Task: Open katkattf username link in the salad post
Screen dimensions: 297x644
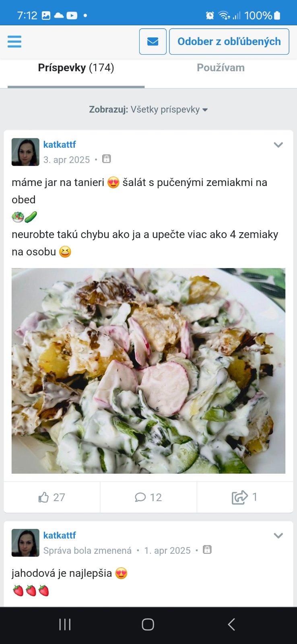Action: pyautogui.click(x=60, y=144)
